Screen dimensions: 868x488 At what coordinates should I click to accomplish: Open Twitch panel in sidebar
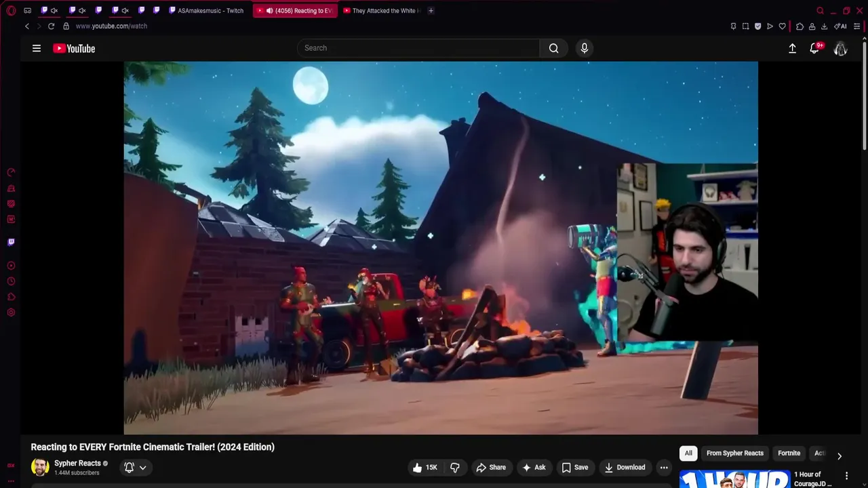coord(11,242)
